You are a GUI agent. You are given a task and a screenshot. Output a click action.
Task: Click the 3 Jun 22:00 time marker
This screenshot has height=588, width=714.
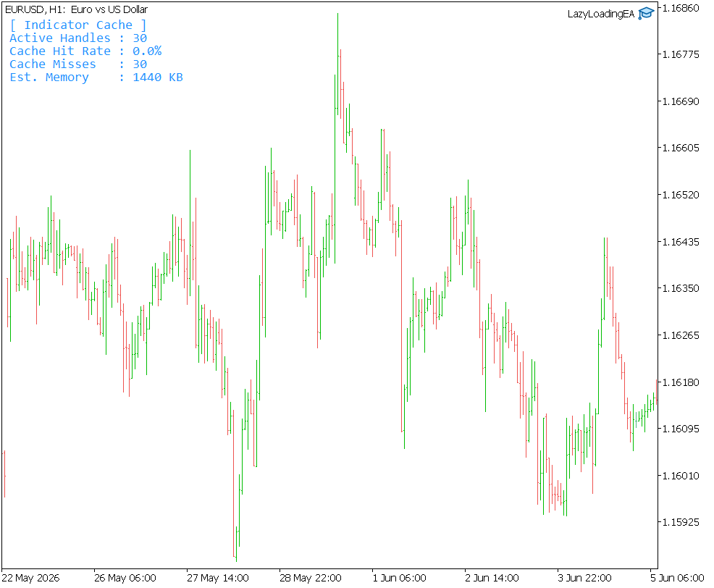[x=584, y=578]
